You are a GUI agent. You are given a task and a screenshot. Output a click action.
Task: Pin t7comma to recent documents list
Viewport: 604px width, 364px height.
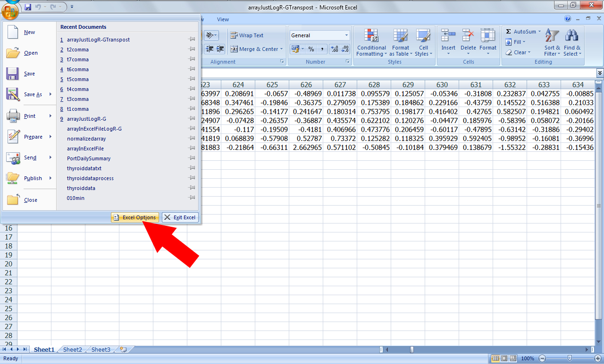click(192, 59)
